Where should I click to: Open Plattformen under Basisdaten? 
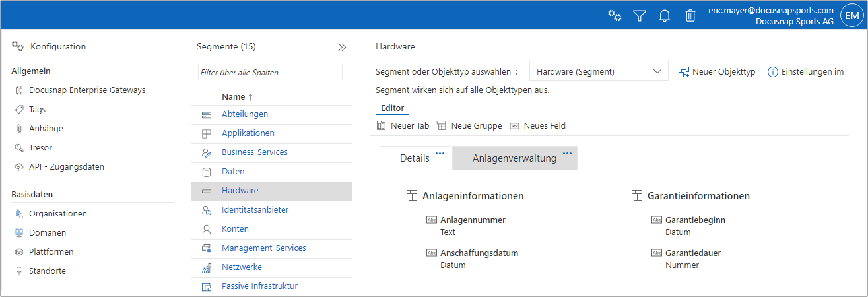(x=51, y=252)
